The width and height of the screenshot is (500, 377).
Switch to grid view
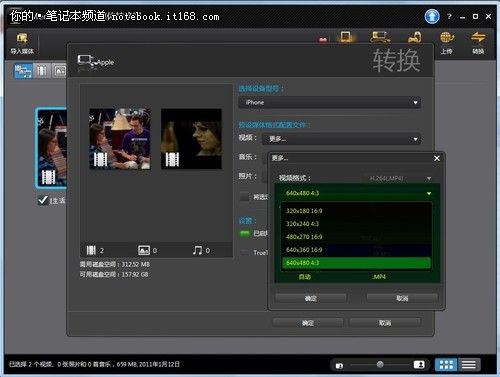pyautogui.click(x=446, y=365)
